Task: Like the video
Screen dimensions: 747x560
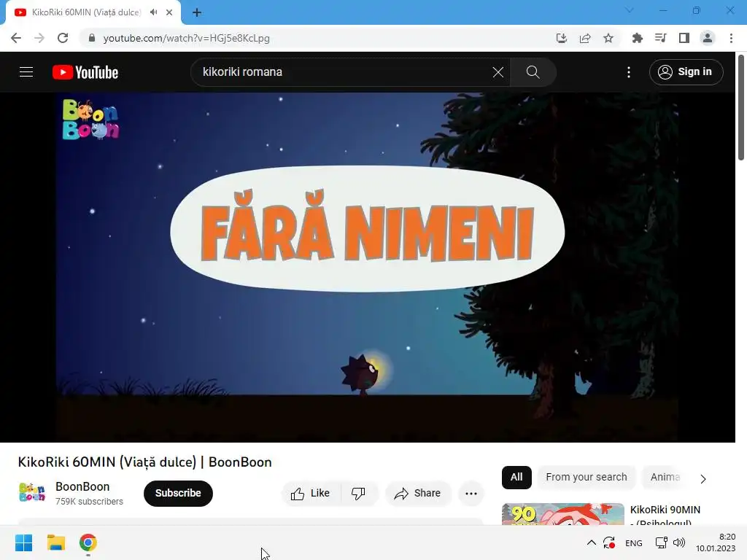Action: click(311, 494)
